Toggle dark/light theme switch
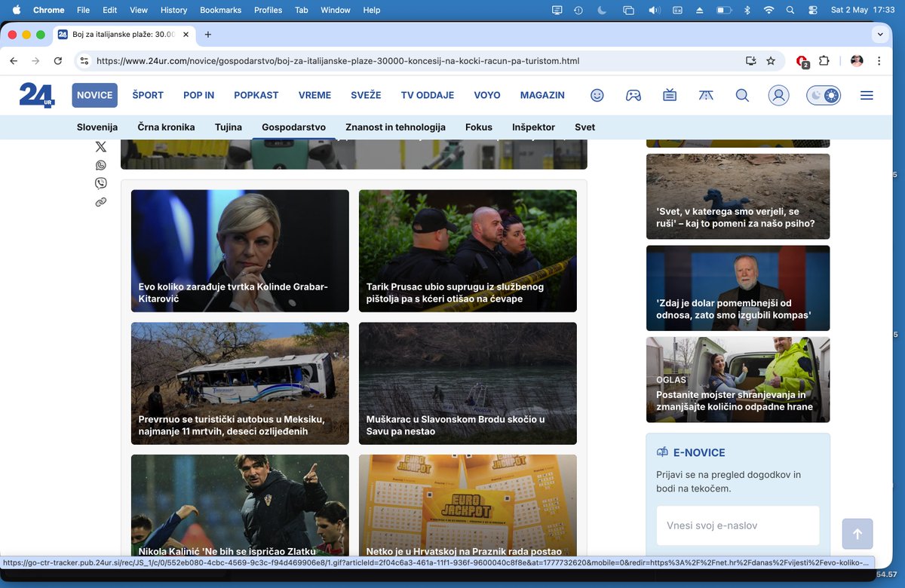 [x=824, y=95]
